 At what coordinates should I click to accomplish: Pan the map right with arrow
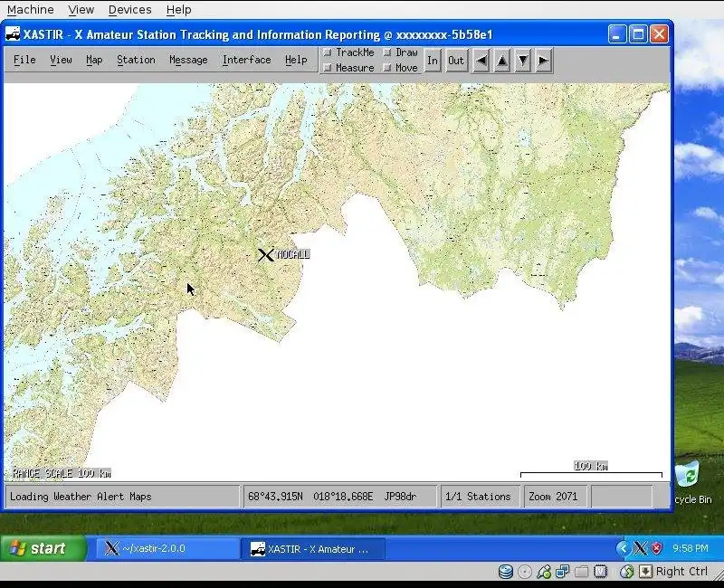[543, 61]
